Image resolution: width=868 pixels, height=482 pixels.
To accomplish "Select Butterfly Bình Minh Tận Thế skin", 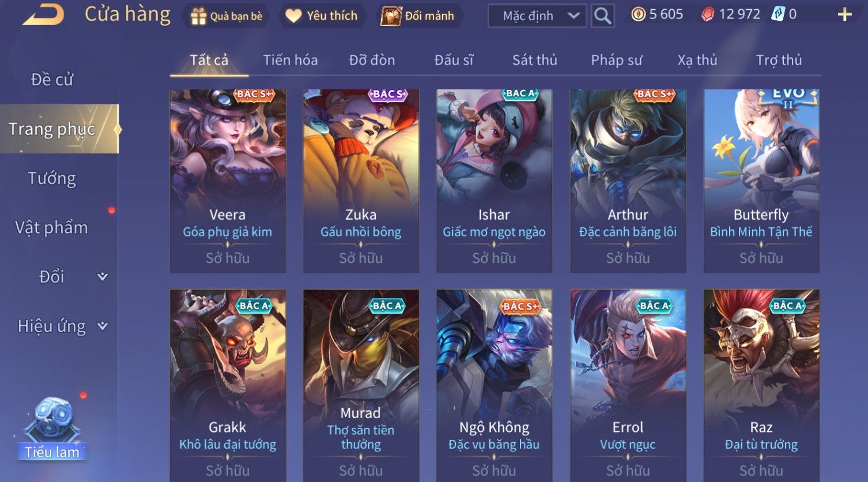I will [x=761, y=180].
